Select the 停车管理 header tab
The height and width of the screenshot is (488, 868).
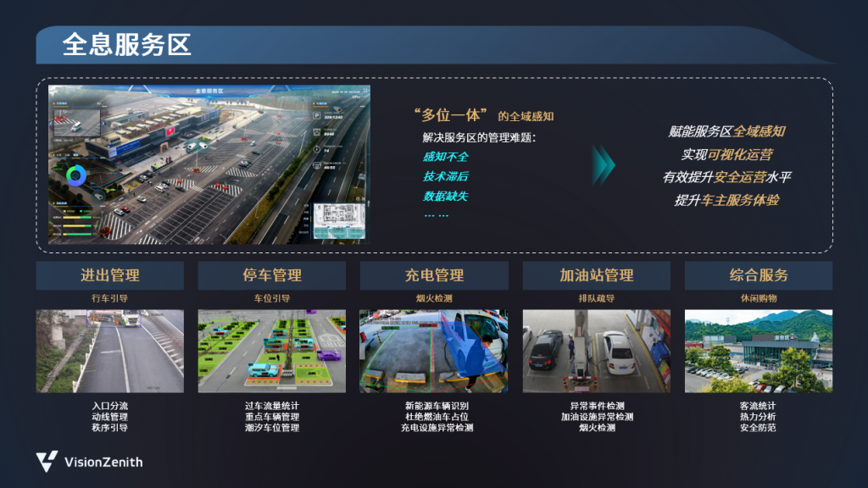[271, 275]
